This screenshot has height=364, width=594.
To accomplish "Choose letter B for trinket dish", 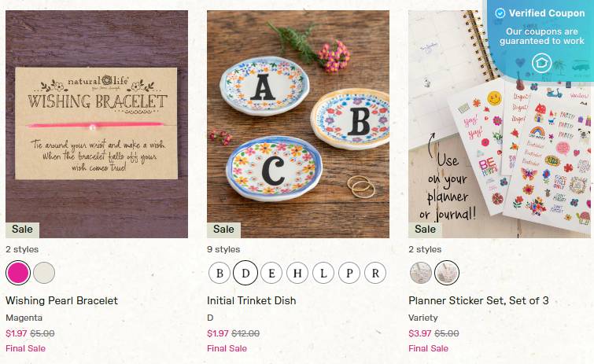I will 220,273.
